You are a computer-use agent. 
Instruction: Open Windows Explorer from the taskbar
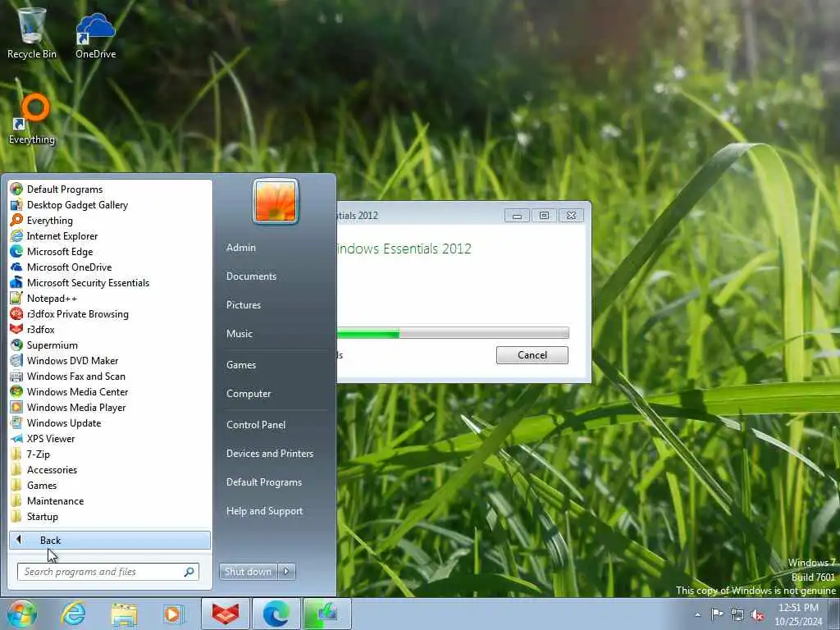click(124, 614)
